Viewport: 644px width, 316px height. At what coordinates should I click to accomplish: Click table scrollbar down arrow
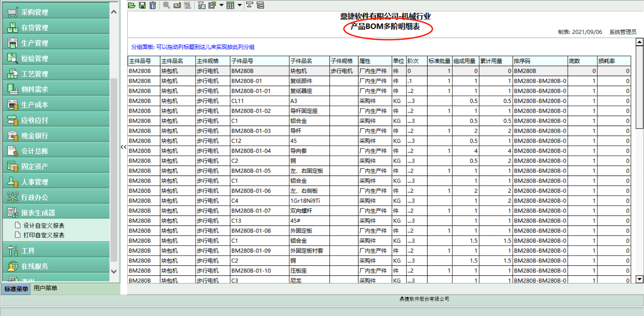tap(640, 279)
